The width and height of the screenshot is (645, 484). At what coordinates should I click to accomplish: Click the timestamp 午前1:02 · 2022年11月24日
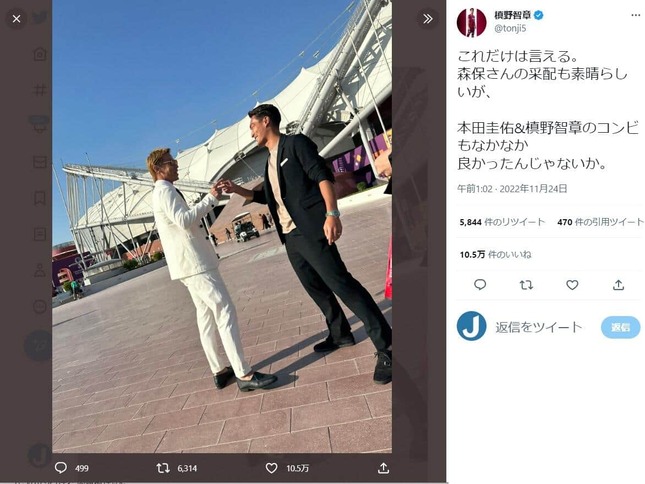click(x=512, y=189)
